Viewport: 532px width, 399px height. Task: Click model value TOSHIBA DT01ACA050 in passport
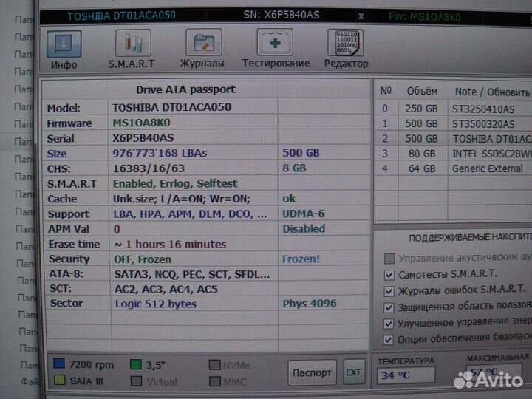pos(171,108)
